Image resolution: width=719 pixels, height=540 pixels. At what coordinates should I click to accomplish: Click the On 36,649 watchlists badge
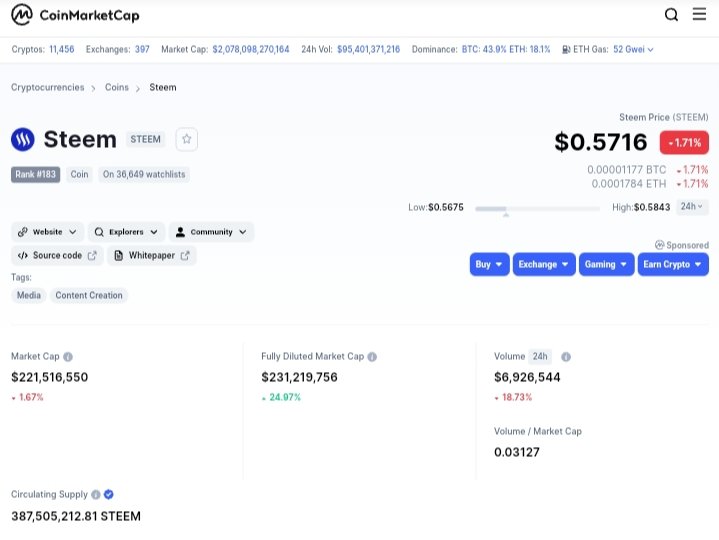tap(144, 174)
